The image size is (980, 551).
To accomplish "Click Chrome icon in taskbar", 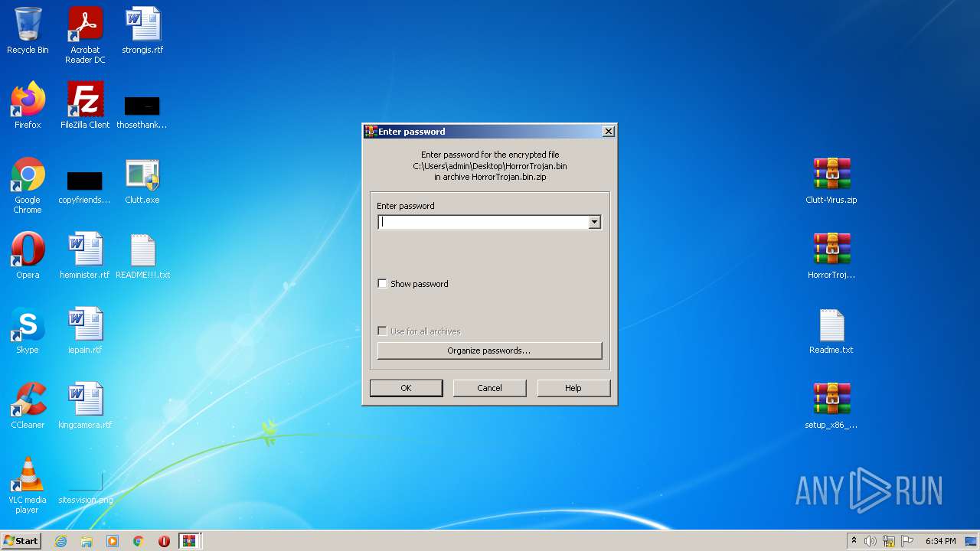I will click(138, 541).
